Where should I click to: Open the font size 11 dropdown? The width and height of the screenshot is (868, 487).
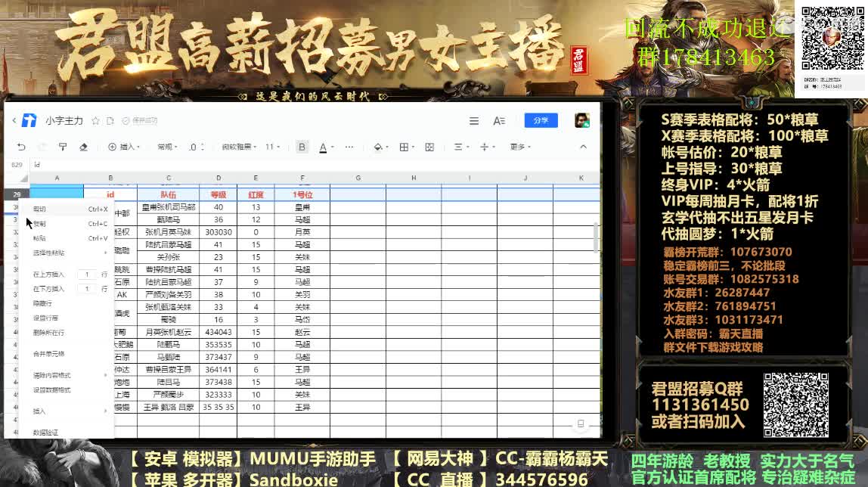(272, 147)
